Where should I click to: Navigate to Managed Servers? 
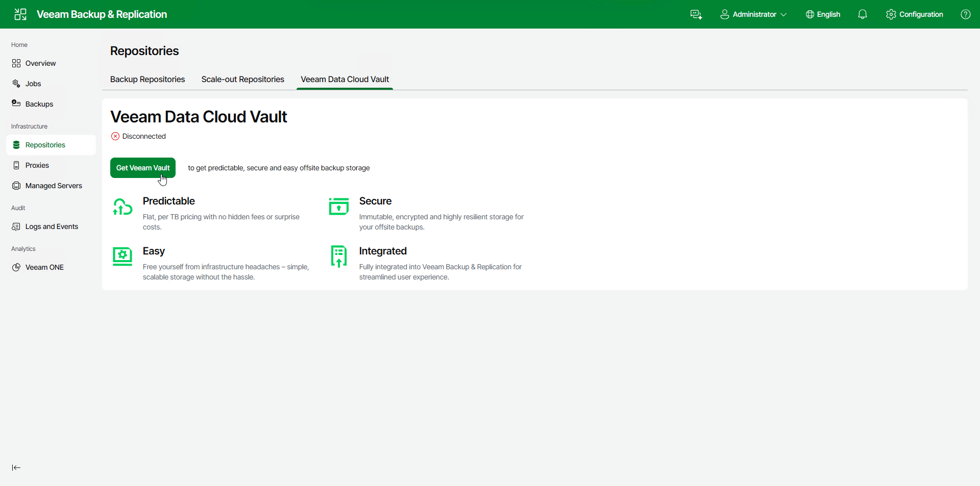tap(51, 186)
